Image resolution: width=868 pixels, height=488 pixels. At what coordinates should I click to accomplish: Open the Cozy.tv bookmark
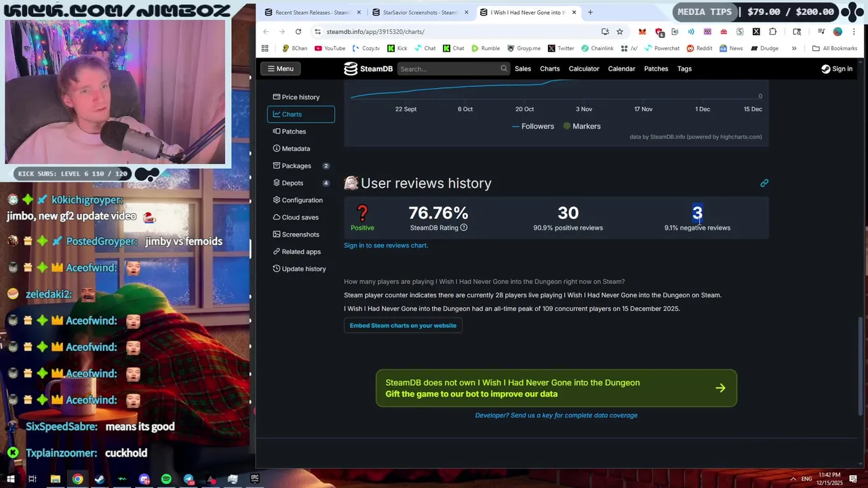(366, 48)
